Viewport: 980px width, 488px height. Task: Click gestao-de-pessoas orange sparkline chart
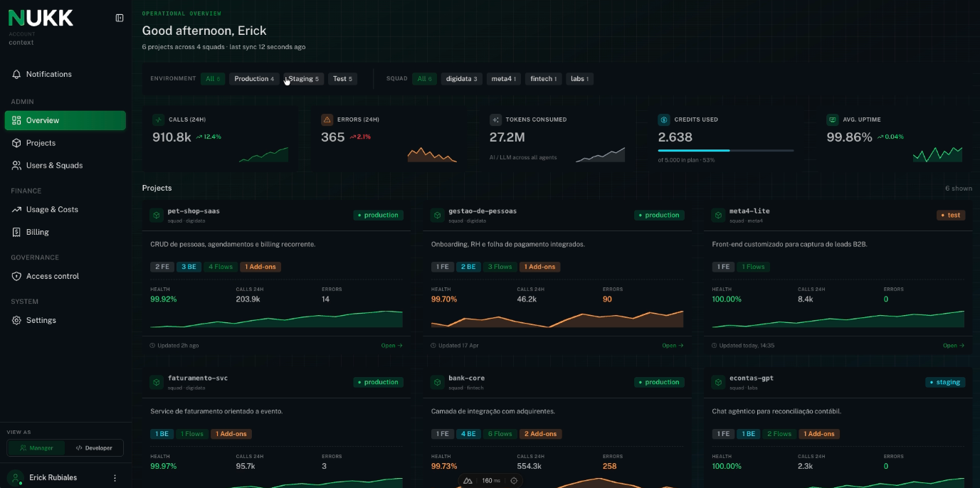(x=557, y=319)
